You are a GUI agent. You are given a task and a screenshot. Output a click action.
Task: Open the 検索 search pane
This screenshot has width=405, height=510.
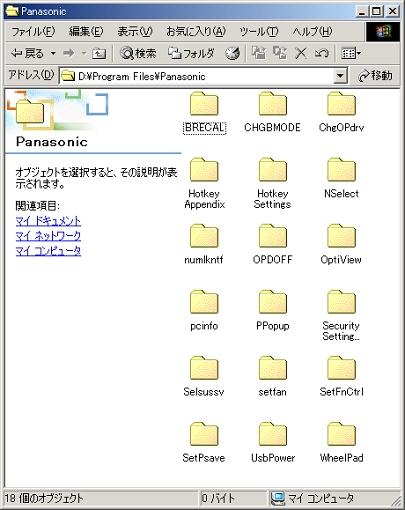pos(138,53)
